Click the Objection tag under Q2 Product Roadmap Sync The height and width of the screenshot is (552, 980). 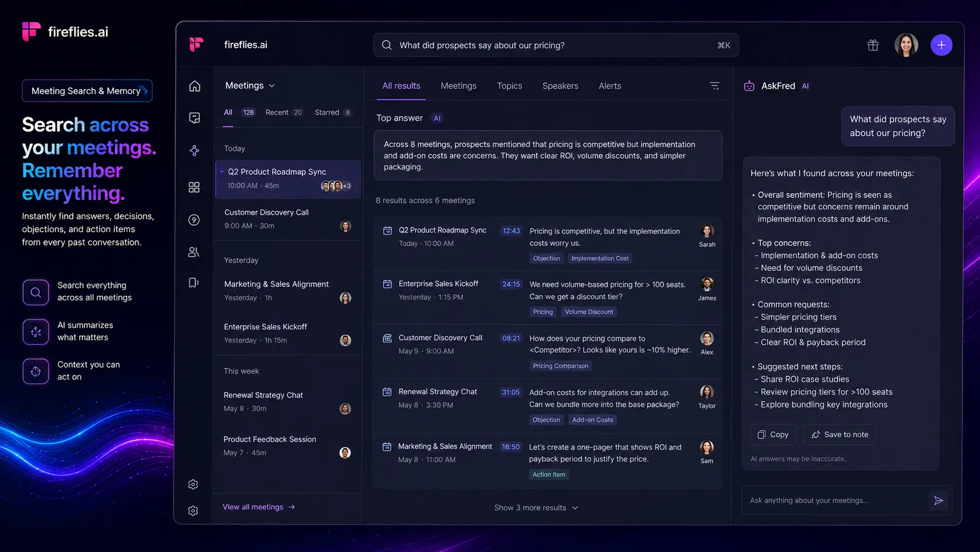click(x=546, y=259)
